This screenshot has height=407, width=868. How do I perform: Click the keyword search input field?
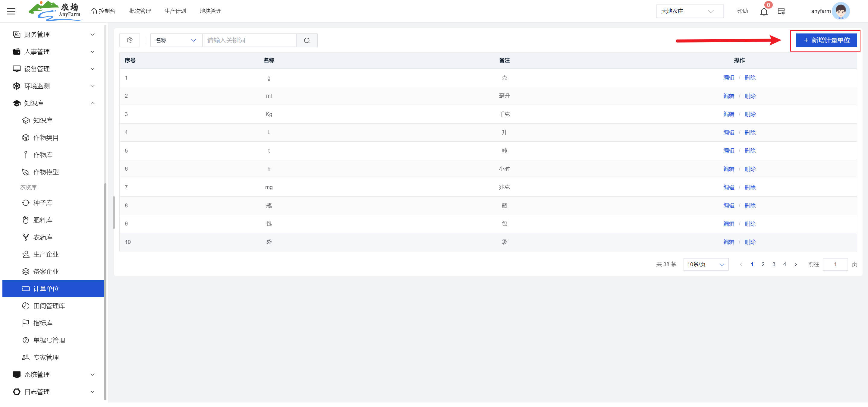coord(249,40)
